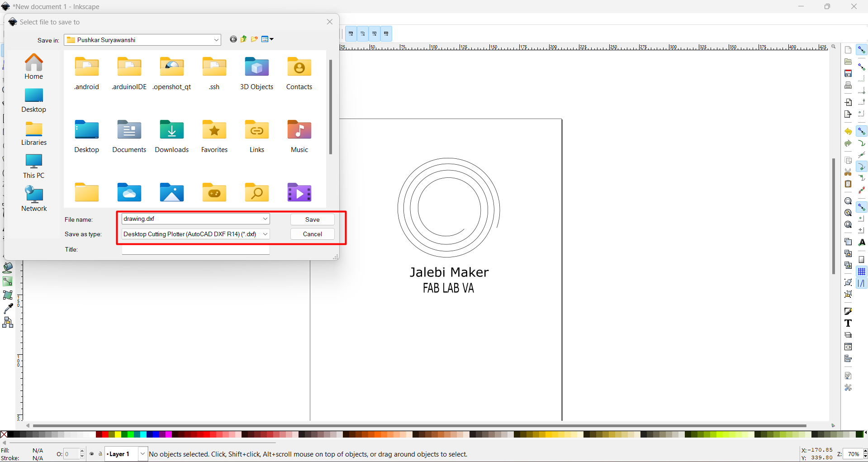
Task: Open Inkscape Preferences wrench icon
Action: pos(848,387)
